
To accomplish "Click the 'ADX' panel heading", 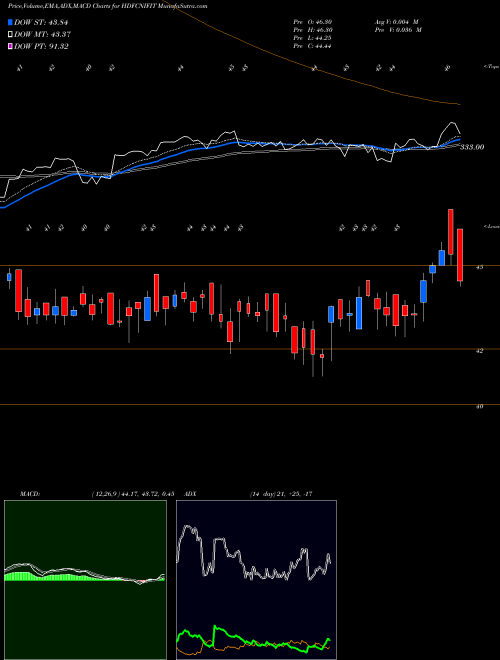I will click(x=190, y=494).
